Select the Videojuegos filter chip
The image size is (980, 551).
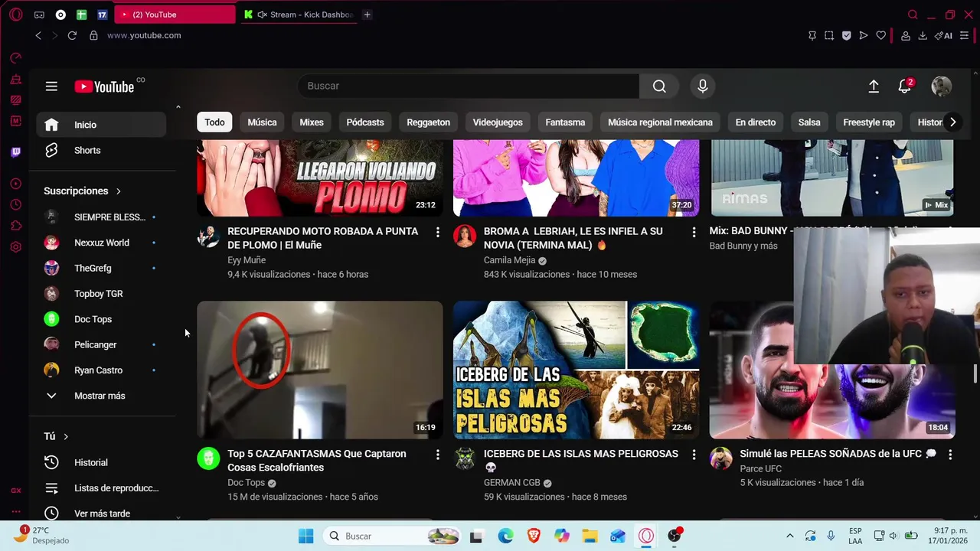[498, 122]
